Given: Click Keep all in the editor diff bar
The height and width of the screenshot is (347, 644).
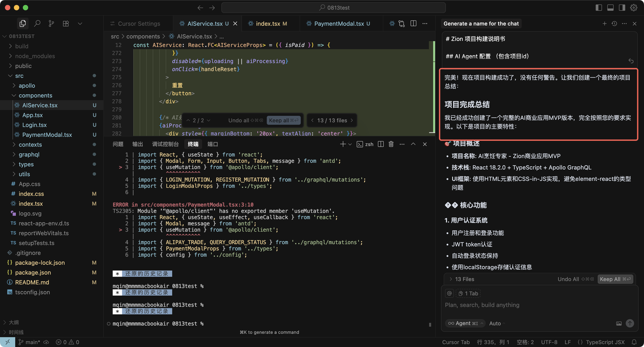Looking at the screenshot, I should [284, 120].
